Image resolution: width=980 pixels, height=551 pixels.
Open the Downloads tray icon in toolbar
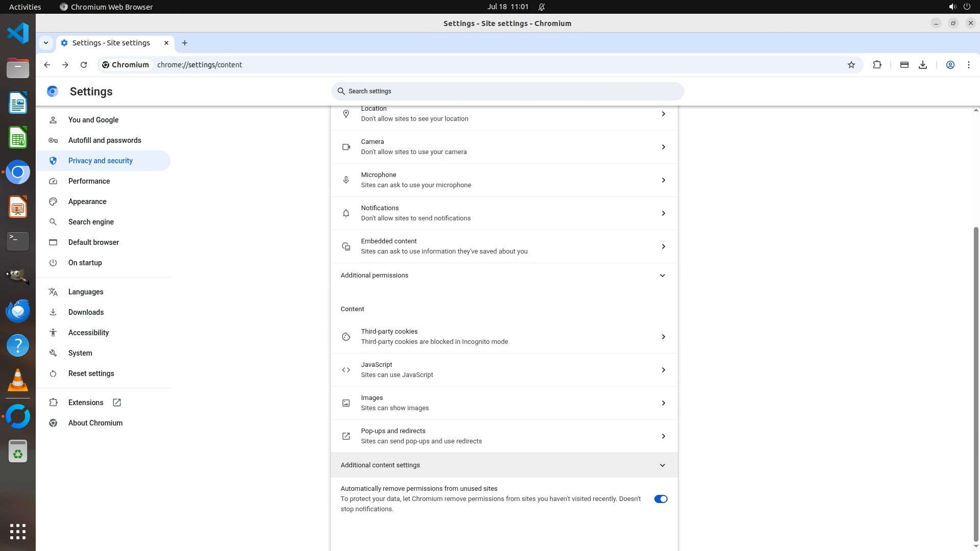(x=923, y=65)
